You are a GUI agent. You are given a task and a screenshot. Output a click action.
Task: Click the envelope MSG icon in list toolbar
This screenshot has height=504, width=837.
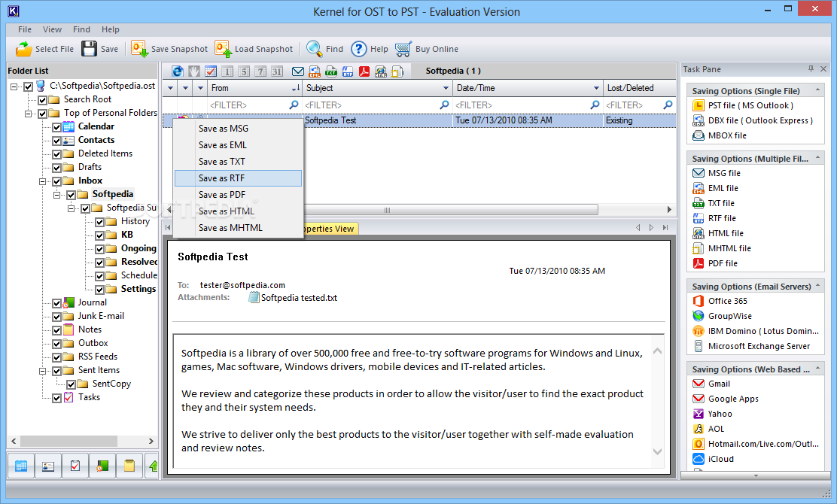[298, 71]
